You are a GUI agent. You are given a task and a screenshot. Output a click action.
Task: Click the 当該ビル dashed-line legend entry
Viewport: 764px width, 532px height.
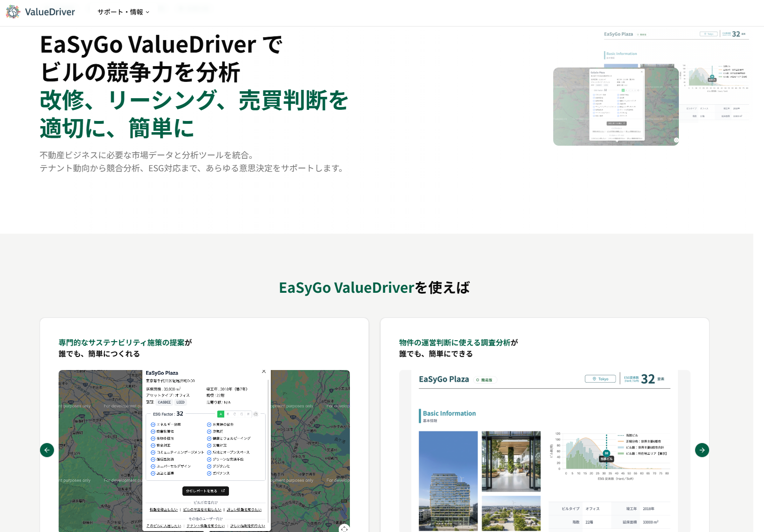click(628, 435)
